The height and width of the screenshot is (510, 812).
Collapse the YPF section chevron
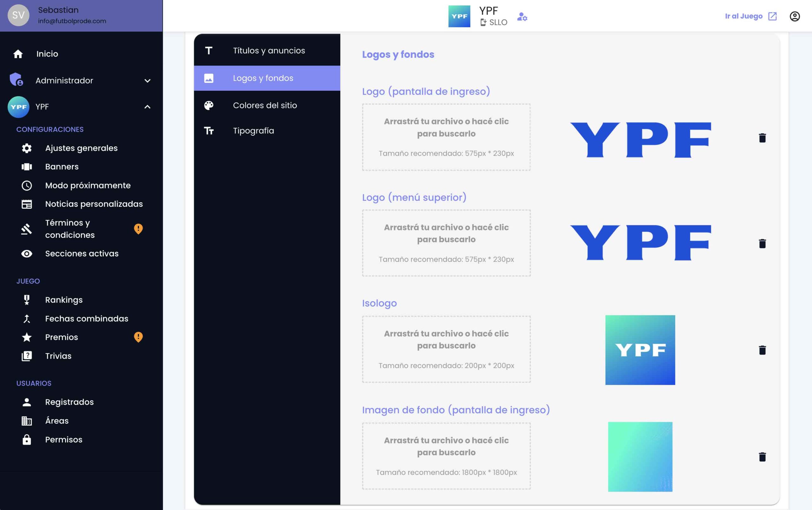147,107
